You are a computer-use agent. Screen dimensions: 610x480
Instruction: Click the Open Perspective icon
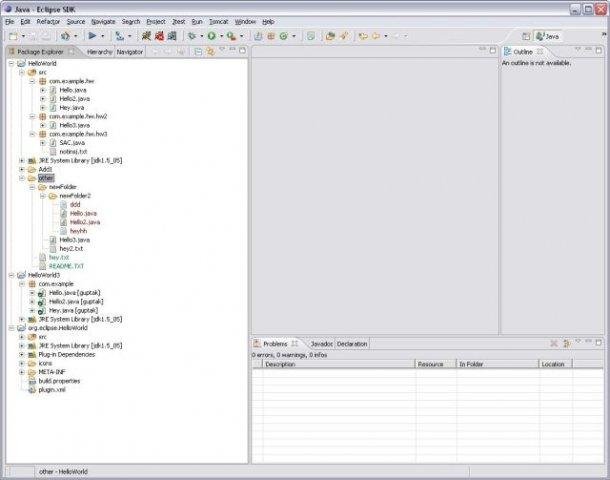[526, 36]
